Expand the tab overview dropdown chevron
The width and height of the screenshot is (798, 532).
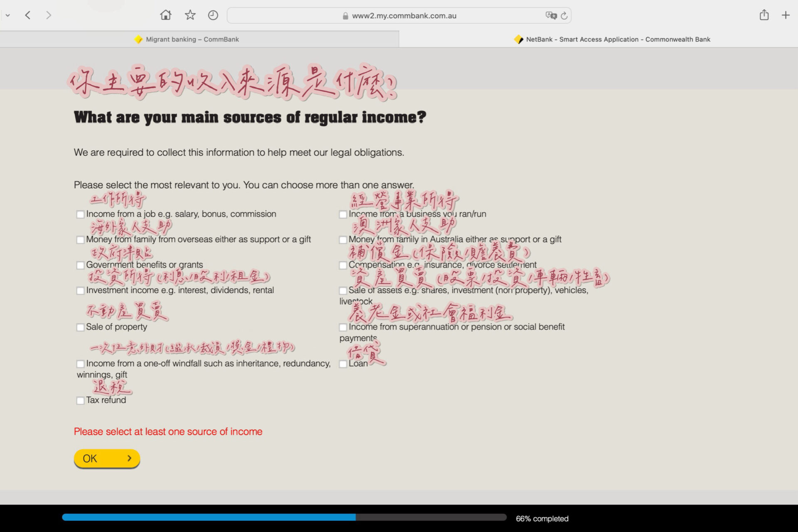(x=7, y=15)
